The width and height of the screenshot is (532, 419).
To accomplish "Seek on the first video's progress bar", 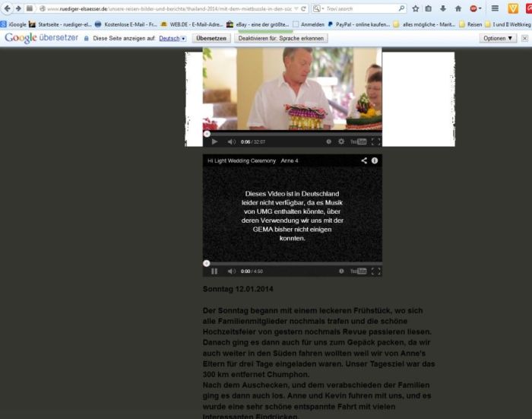I will [292, 134].
